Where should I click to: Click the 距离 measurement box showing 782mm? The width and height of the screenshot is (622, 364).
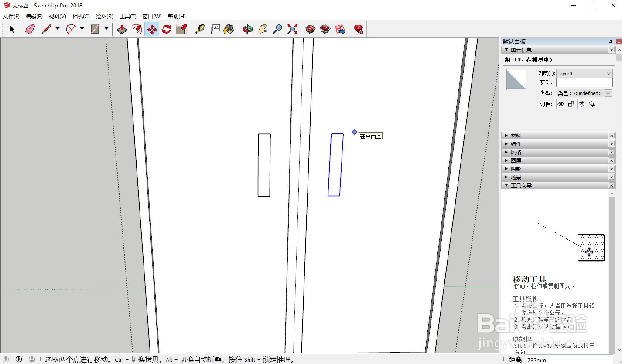pyautogui.click(x=569, y=360)
